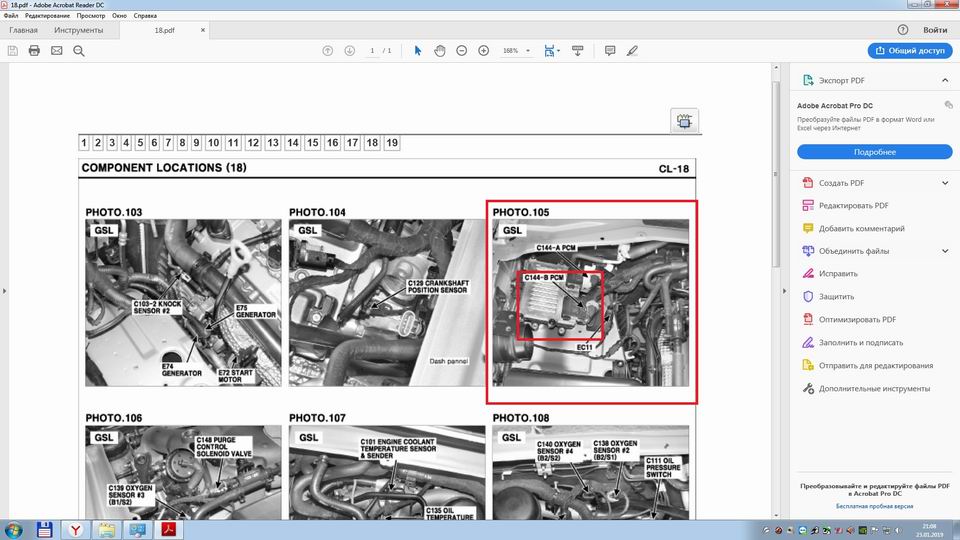Click the page number input field
960x540 pixels.
click(x=372, y=51)
